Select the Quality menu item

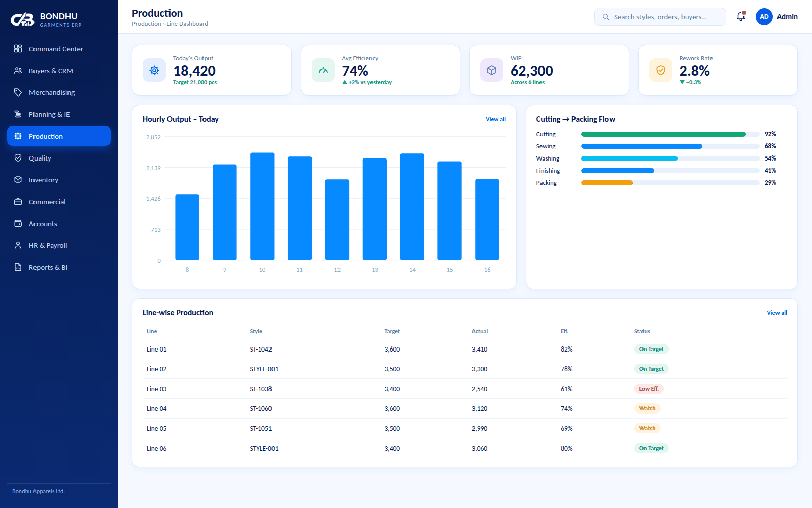click(x=59, y=158)
